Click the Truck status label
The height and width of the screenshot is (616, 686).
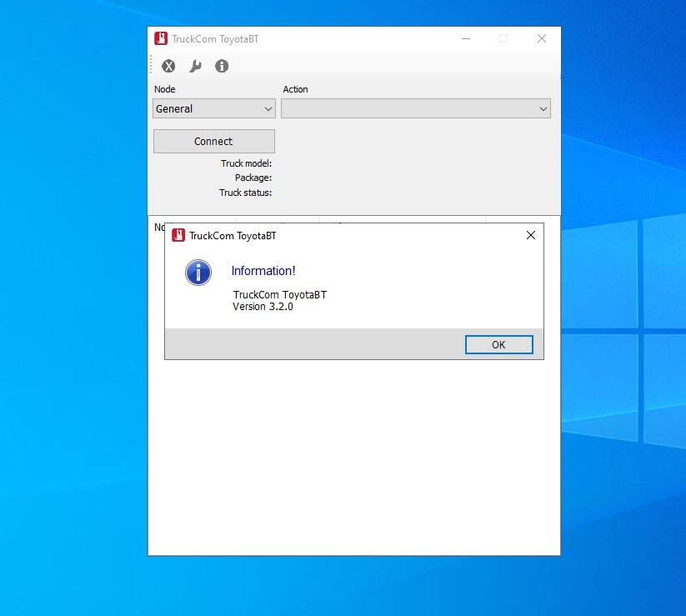[245, 193]
